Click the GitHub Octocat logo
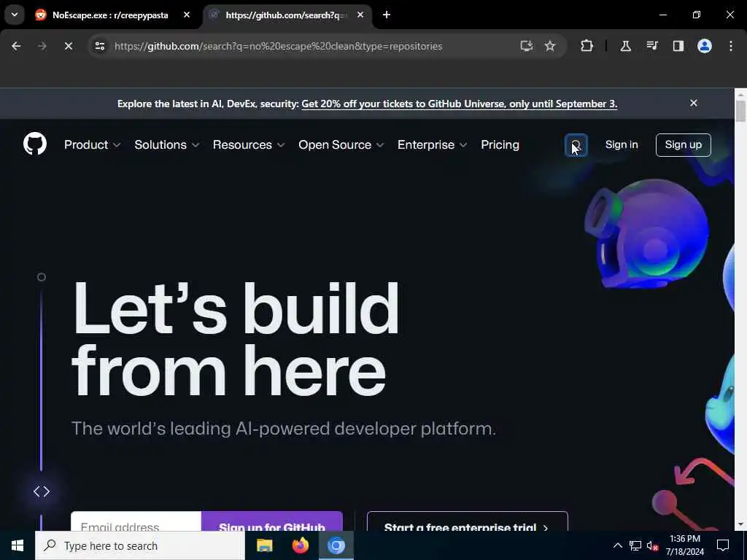 [35, 144]
